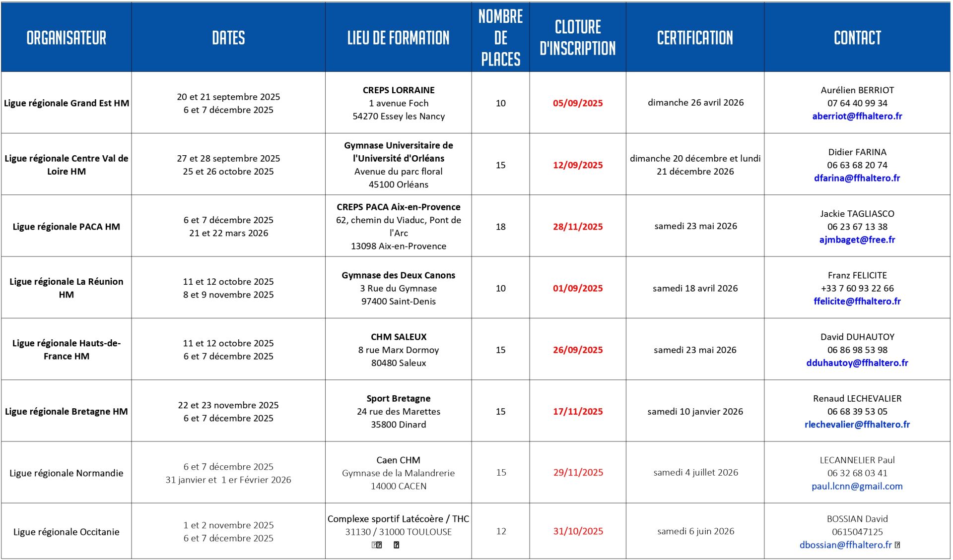Image resolution: width=953 pixels, height=560 pixels.
Task: Click the LIEU DE FORMATION header
Action: click(x=398, y=38)
